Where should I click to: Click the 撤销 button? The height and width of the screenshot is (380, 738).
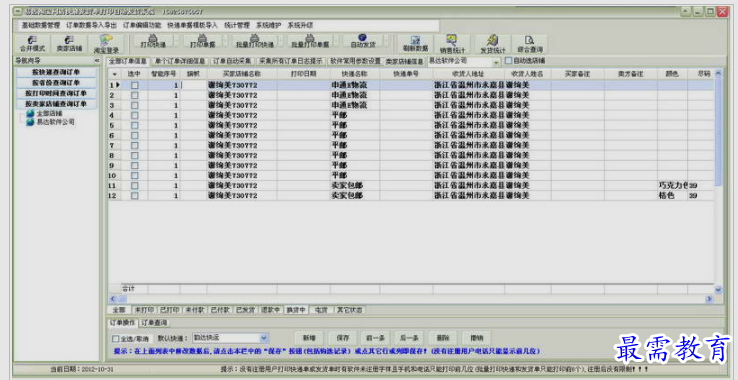(477, 338)
